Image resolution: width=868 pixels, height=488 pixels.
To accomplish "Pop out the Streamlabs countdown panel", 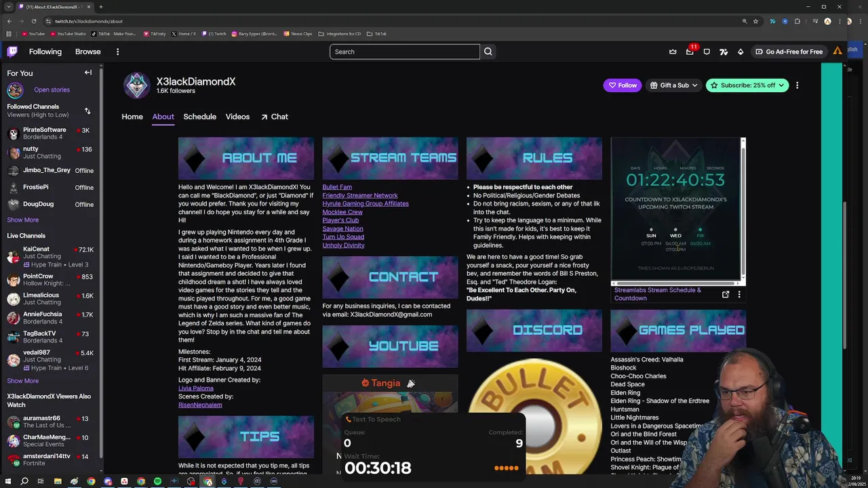I will point(726,294).
